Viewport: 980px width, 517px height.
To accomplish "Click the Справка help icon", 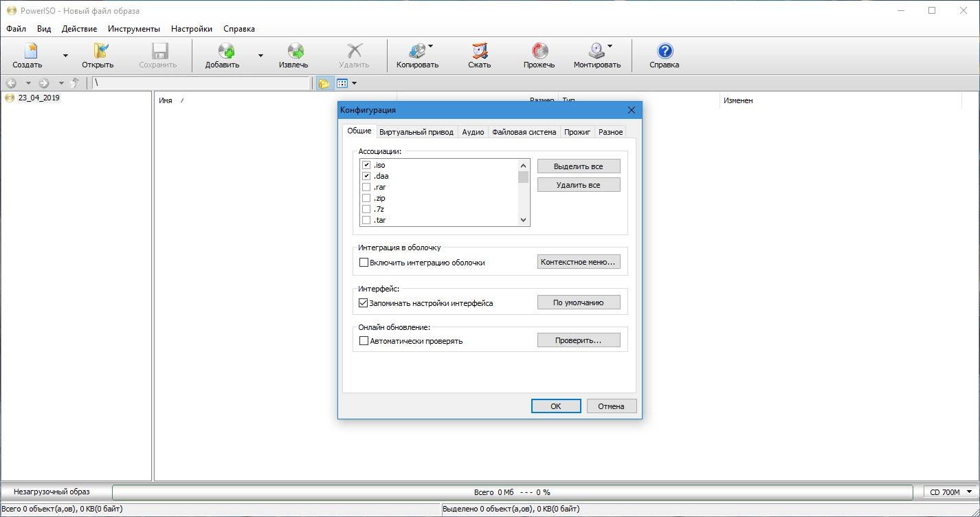I will 665,51.
